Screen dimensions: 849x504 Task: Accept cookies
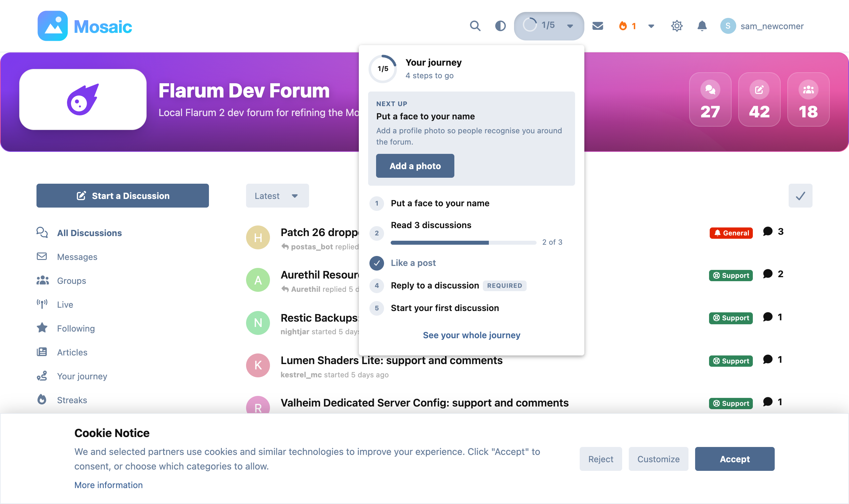[x=735, y=459]
